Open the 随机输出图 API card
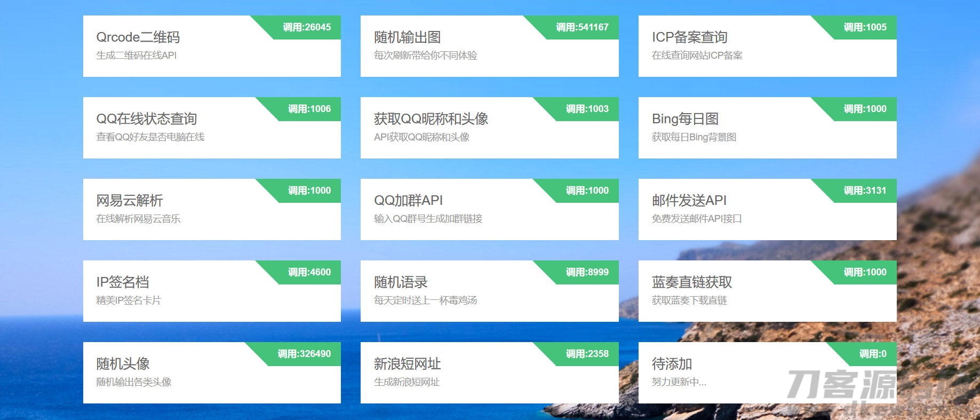 (489, 46)
